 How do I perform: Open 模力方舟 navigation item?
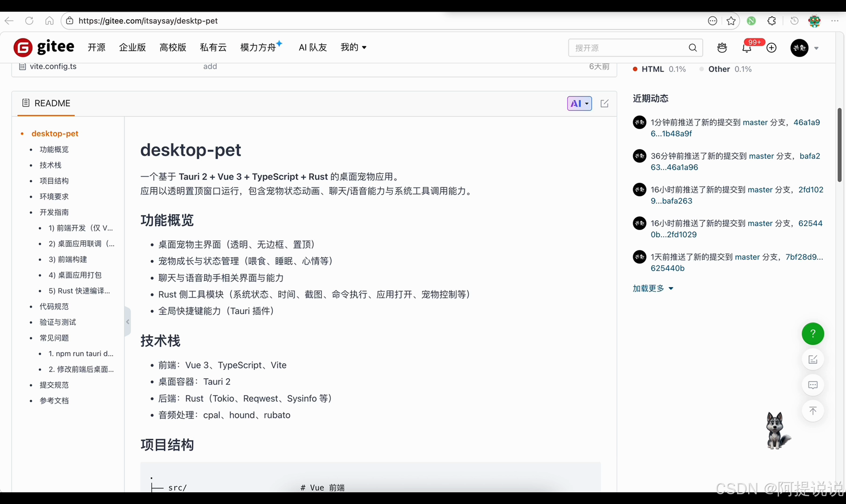pos(261,47)
